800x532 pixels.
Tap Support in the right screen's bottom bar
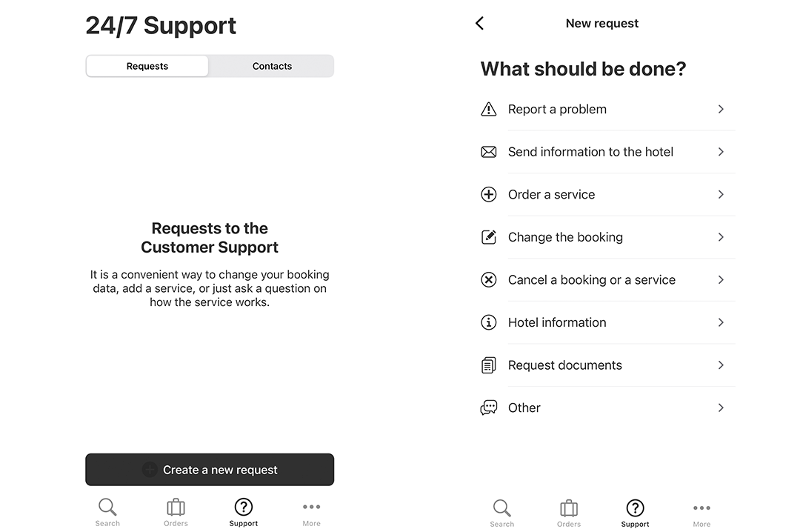click(x=636, y=513)
